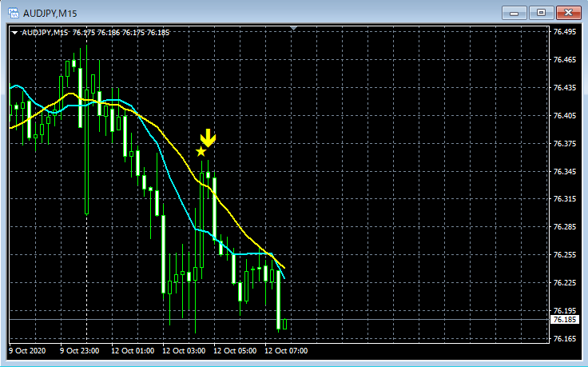Click the 12 Oct 05:00 time label

click(235, 351)
